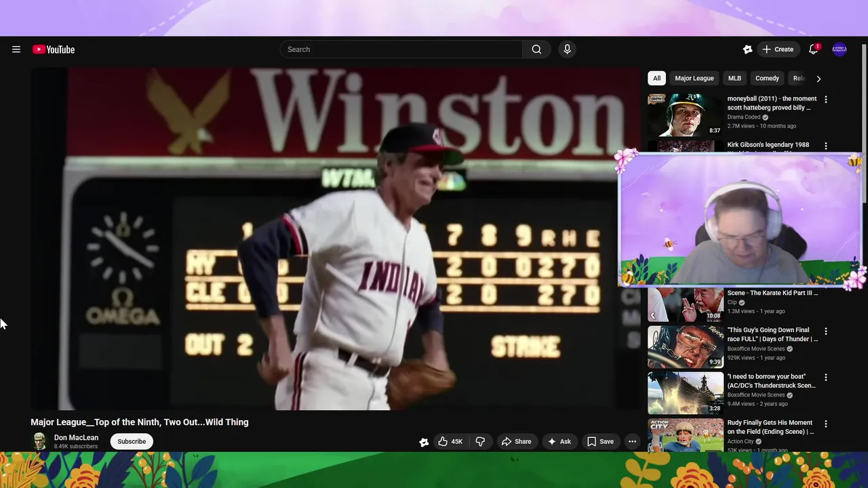Click the Major League video player
Viewport: 868px width, 488px height.
(x=336, y=239)
